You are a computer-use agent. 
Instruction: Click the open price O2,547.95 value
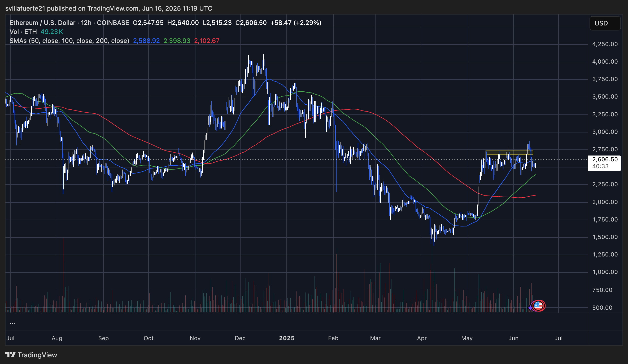tap(148, 23)
